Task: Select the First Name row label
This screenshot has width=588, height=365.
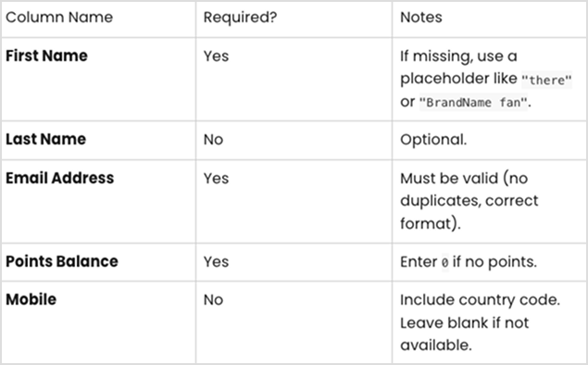Action: (46, 56)
